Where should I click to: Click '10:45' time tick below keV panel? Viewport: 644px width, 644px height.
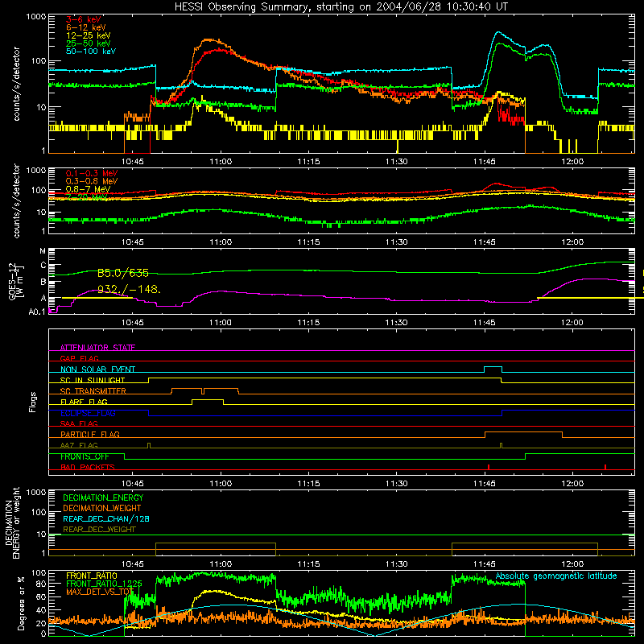pyautogui.click(x=132, y=162)
